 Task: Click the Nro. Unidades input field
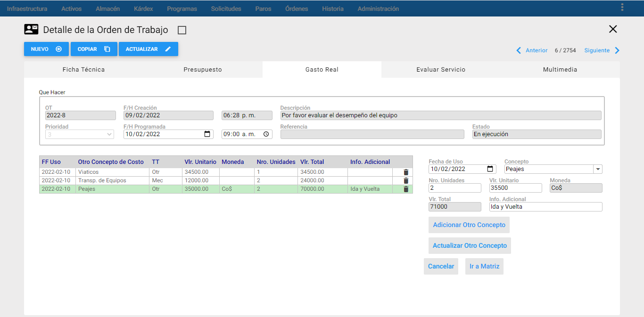coord(455,188)
